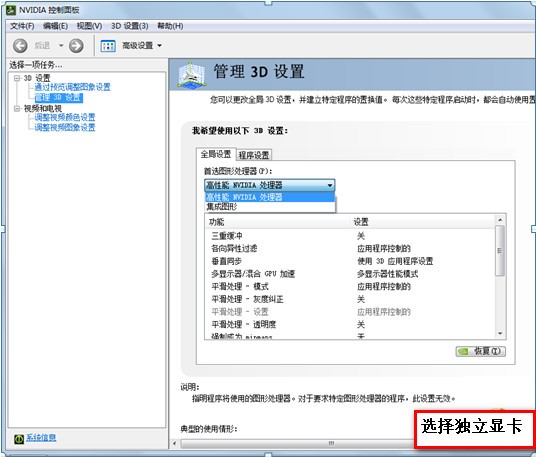Click the 系统信息 icon at bottom left

pos(19,439)
